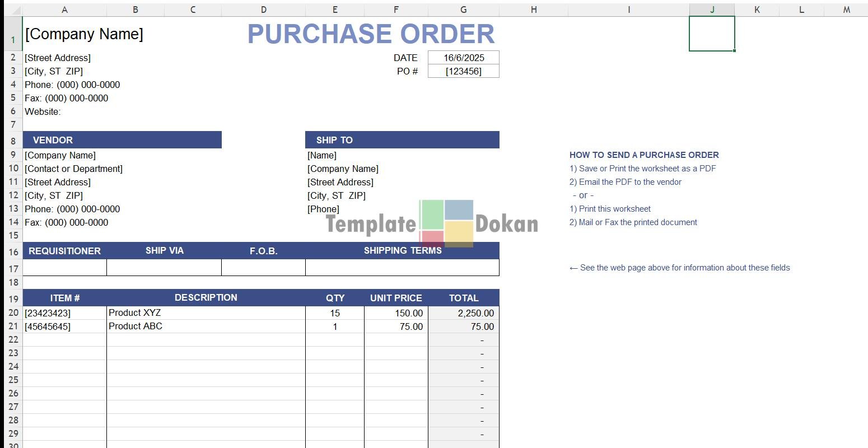Click the SHIP TO section header bar

pos(402,140)
